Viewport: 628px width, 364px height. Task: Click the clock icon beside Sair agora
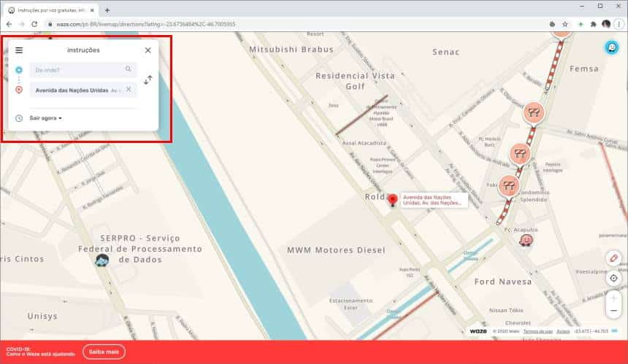coord(19,118)
